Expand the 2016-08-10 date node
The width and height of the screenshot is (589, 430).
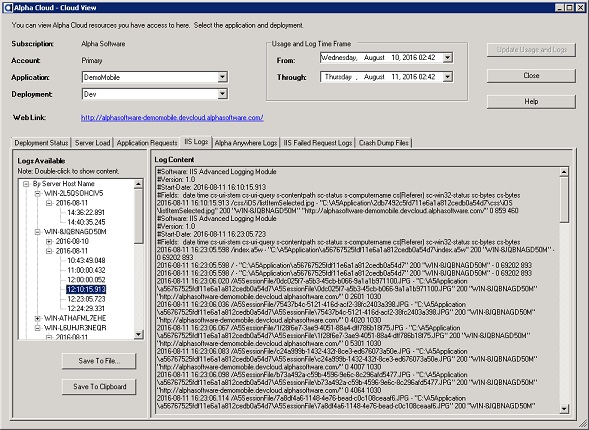click(49, 241)
